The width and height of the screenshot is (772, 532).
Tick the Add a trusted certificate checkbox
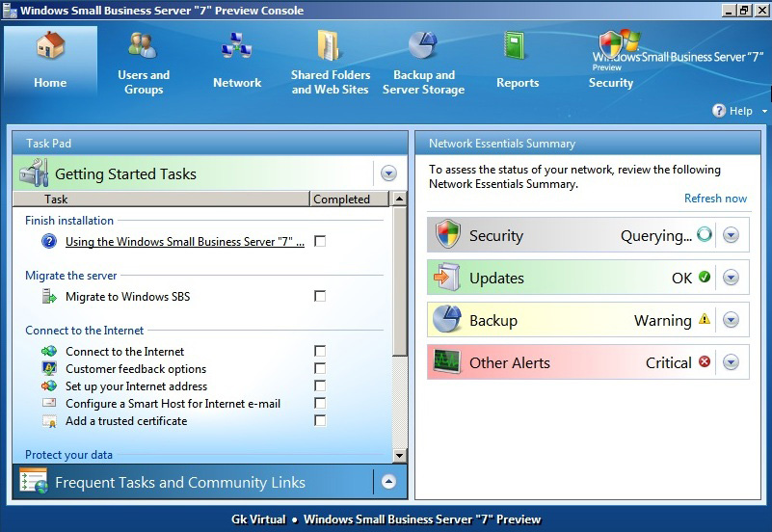(320, 421)
